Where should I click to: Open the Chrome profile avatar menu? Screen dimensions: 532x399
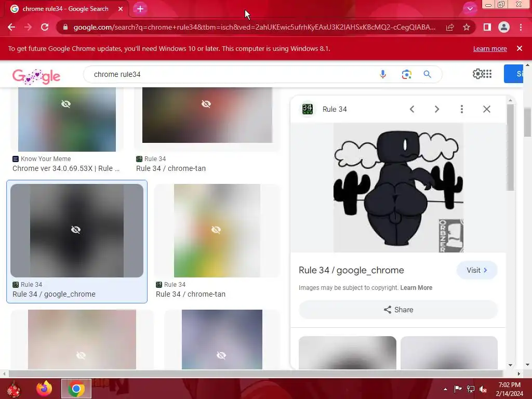click(x=504, y=27)
